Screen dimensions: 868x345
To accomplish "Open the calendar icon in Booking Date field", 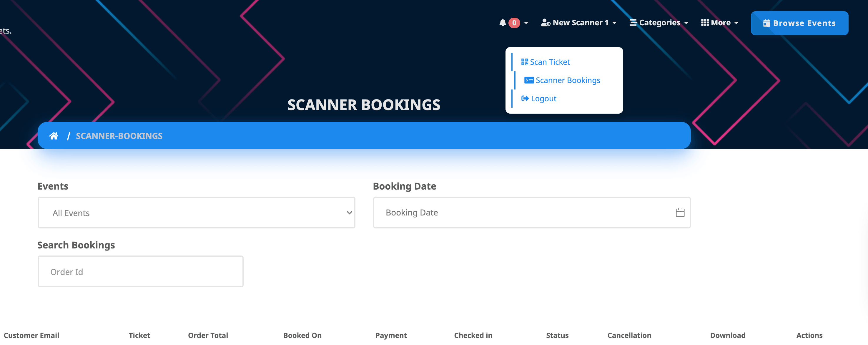I will (680, 213).
